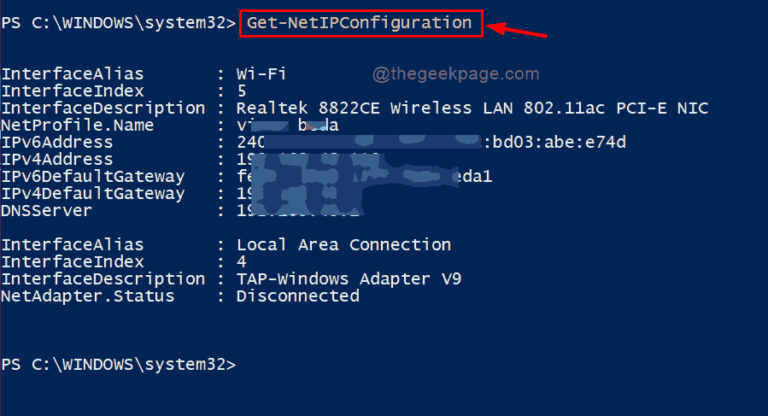The width and height of the screenshot is (768, 416).
Task: Click the NetAdapter.Status label
Action: tap(88, 296)
